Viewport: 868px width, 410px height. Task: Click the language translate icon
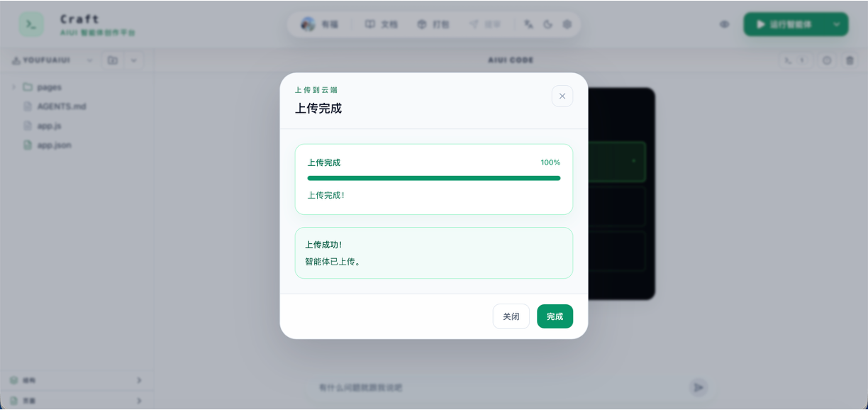(x=528, y=24)
